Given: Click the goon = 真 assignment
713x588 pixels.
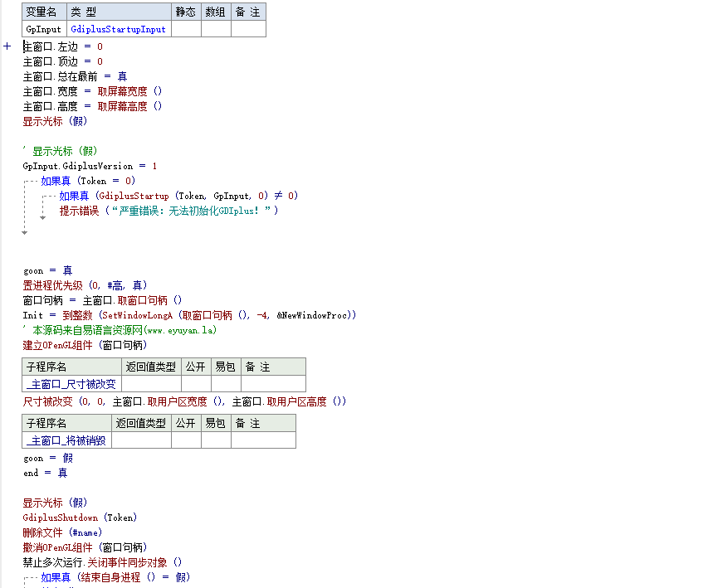Looking at the screenshot, I should coord(48,271).
